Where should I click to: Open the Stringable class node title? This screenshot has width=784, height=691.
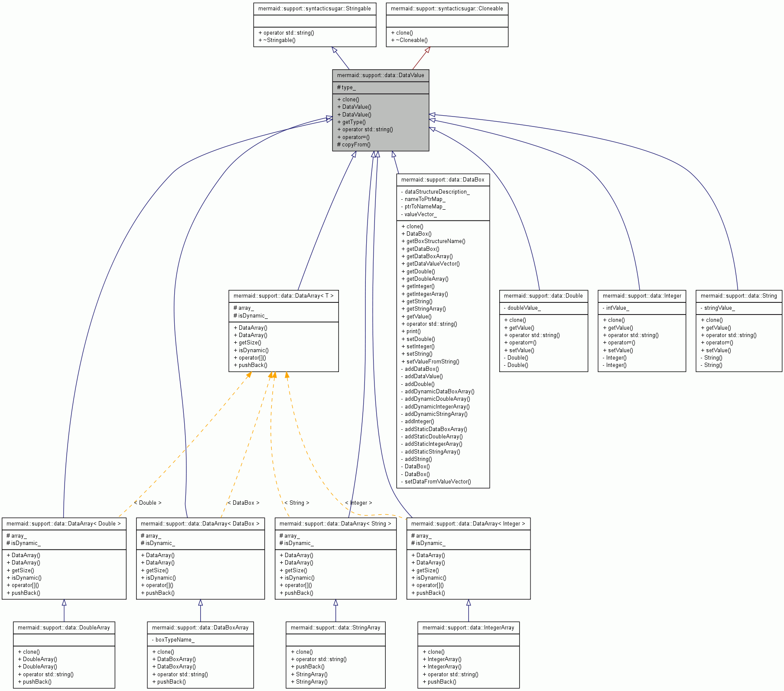(315, 9)
